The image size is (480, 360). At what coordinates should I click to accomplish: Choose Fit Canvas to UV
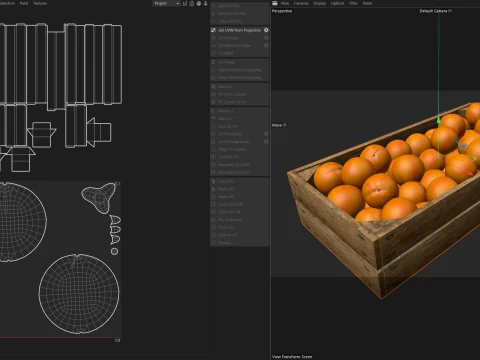240,102
